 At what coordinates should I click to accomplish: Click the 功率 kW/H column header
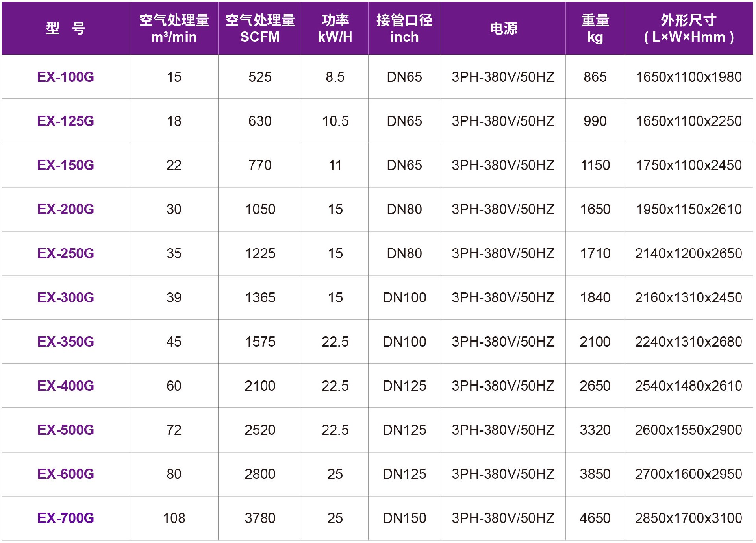coord(335,28)
